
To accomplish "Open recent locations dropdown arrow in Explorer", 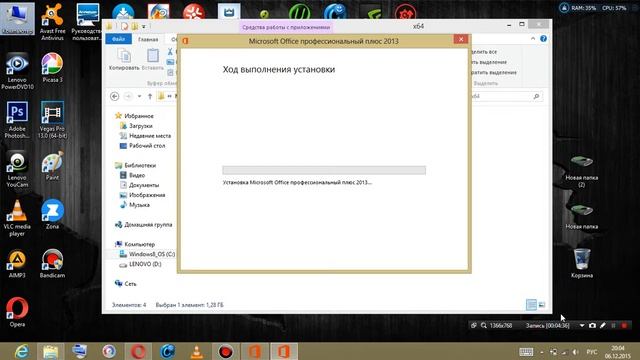I will [x=139, y=96].
